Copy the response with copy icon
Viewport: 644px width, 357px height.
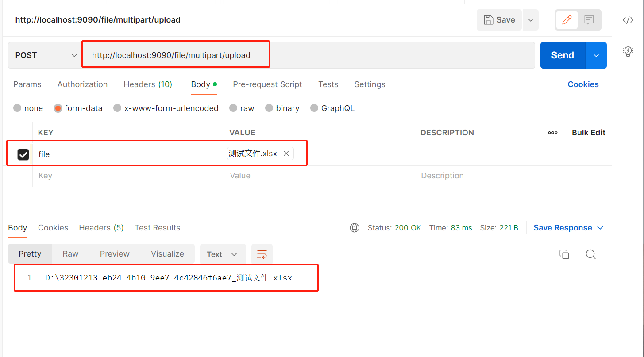(x=564, y=254)
